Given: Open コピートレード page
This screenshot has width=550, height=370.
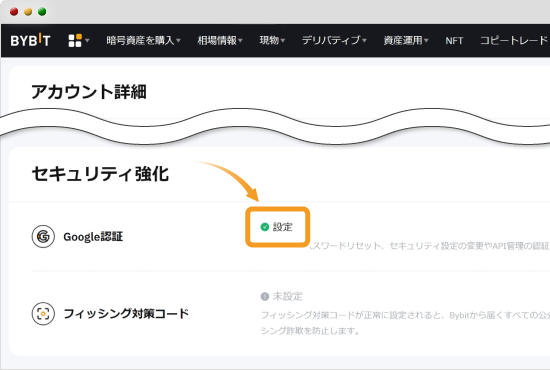Looking at the screenshot, I should [515, 41].
